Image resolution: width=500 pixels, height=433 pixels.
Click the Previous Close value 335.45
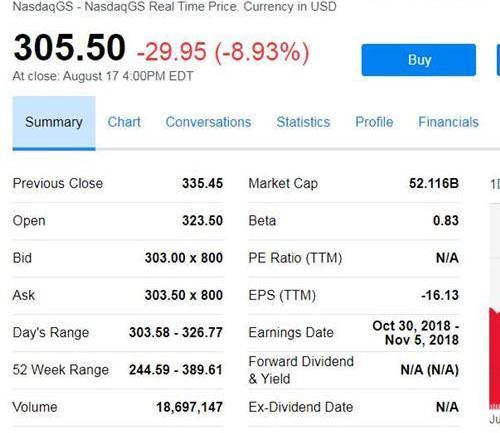point(202,183)
